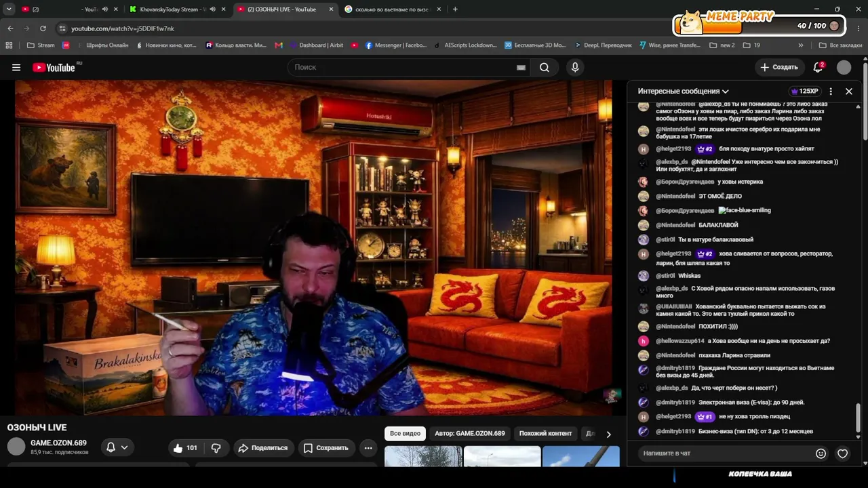Image resolution: width=868 pixels, height=488 pixels.
Task: Open the YouTube guide hamburger menu
Action: pos(16,67)
